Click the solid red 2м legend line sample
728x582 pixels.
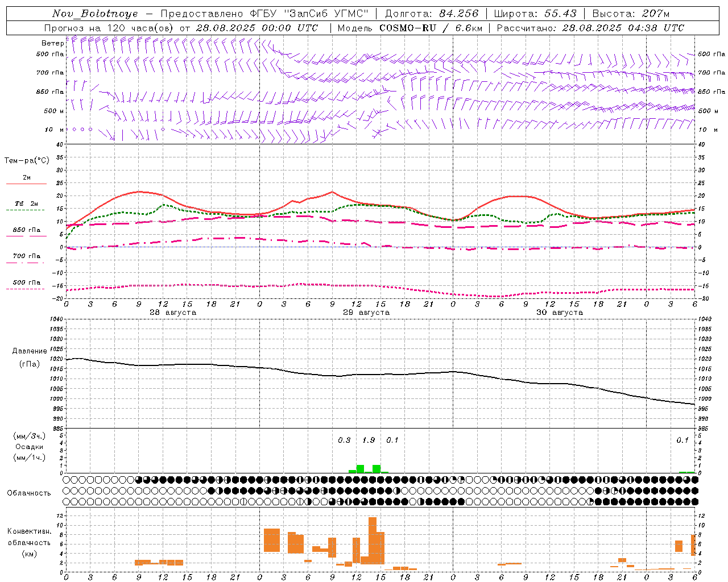click(26, 184)
